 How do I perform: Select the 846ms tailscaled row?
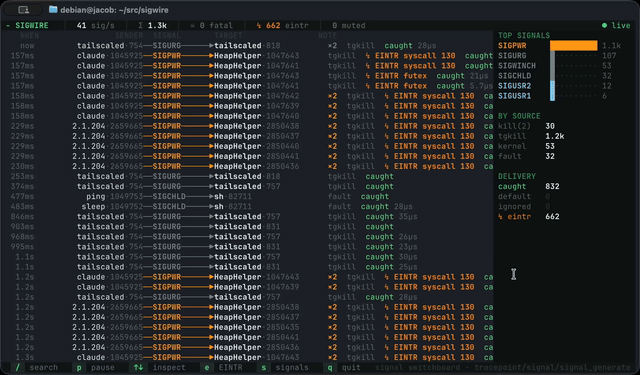click(247, 217)
